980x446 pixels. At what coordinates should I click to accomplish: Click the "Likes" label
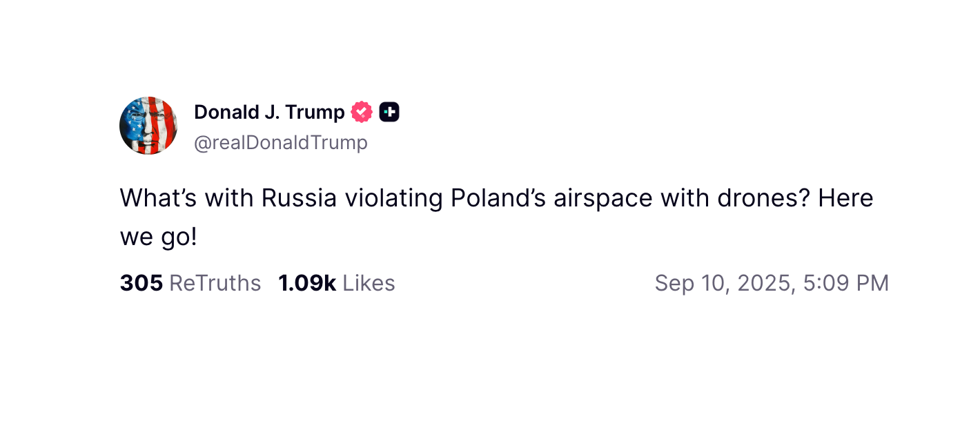369,283
